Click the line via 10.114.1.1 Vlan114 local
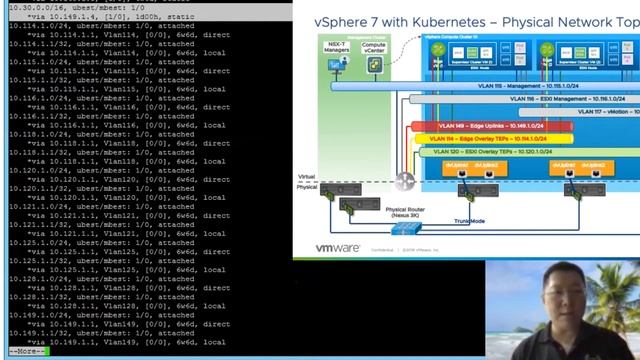This screenshot has height=360, width=640. [126, 53]
